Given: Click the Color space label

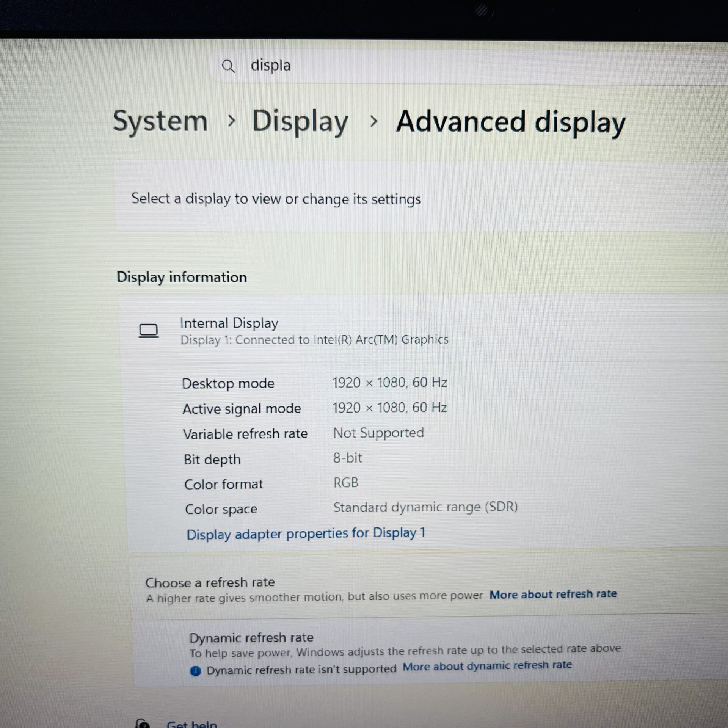Looking at the screenshot, I should [221, 509].
